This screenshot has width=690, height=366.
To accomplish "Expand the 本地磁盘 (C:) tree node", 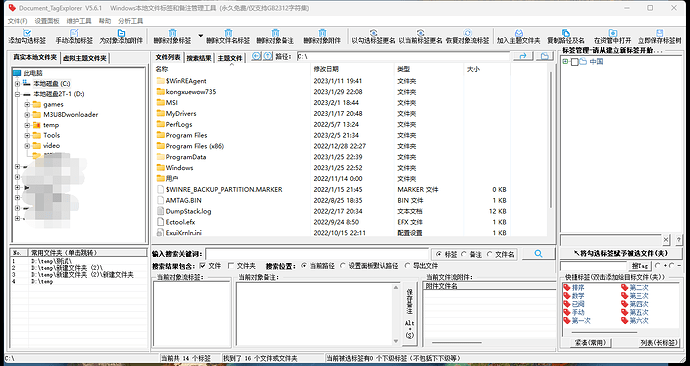I will click(17, 84).
